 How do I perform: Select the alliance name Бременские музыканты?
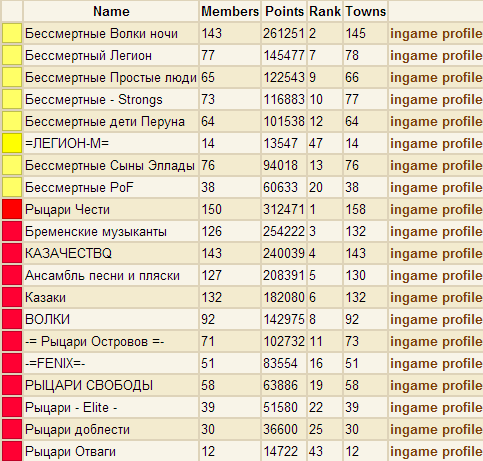click(96, 232)
